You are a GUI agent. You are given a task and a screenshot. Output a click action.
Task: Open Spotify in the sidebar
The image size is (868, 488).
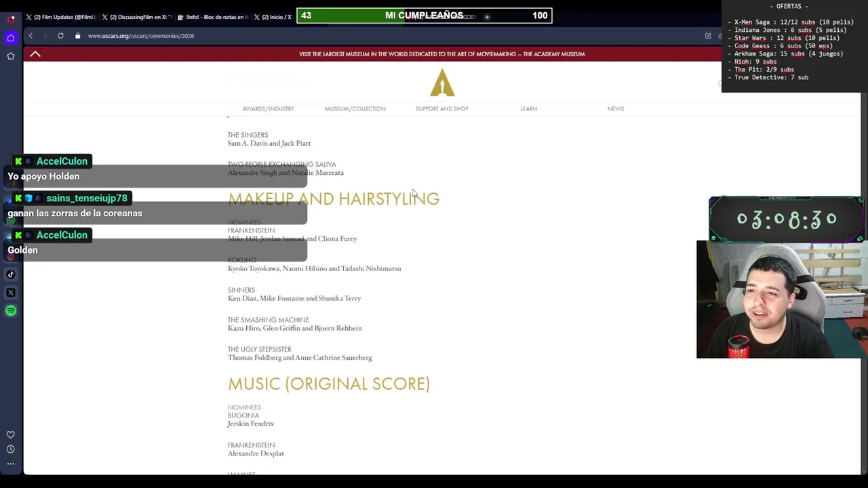[11, 311]
